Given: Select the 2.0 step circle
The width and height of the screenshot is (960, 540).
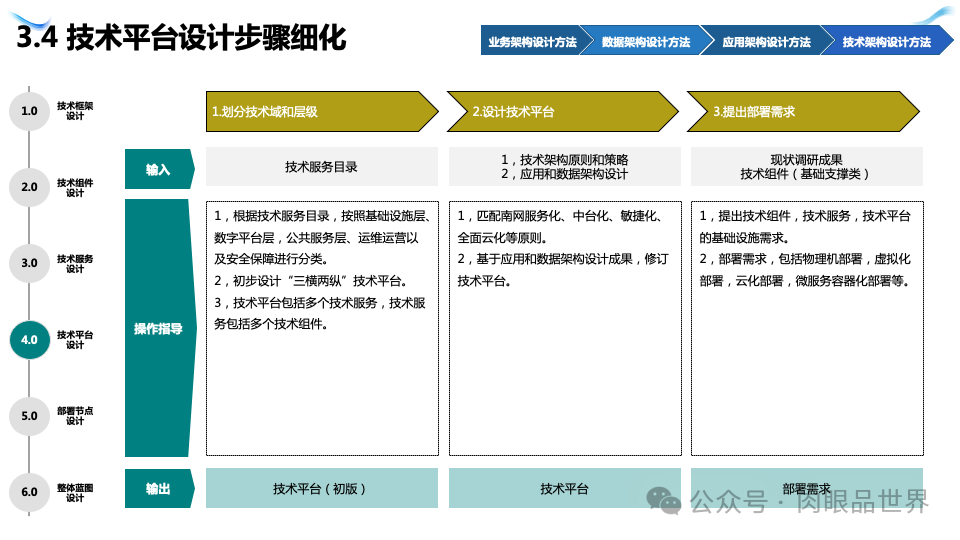Looking at the screenshot, I should coord(29,187).
